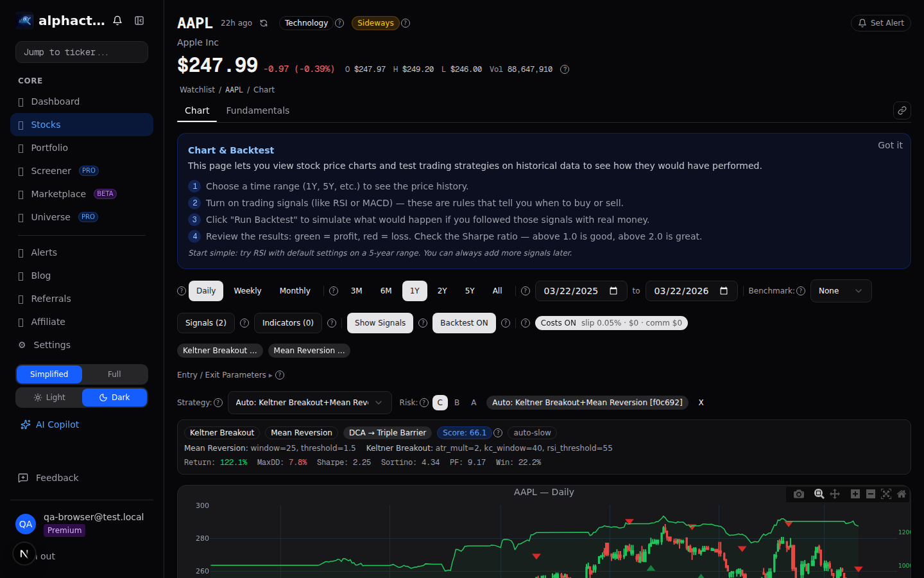Viewport: 924px width, 578px height.
Task: Switch to the Fundamentals tab
Action: tap(258, 110)
